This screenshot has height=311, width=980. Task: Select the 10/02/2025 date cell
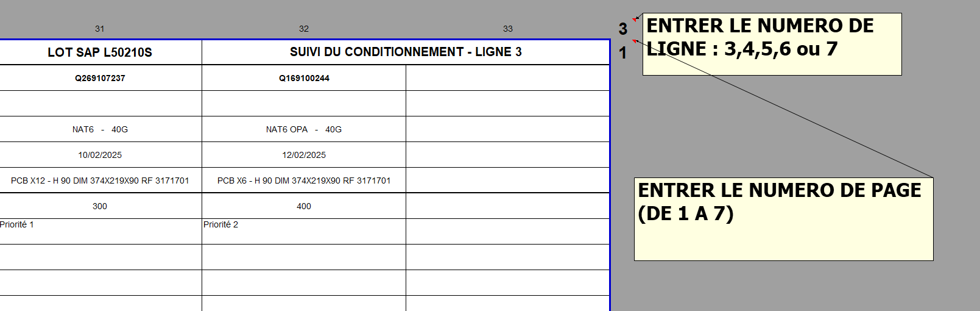tap(100, 155)
